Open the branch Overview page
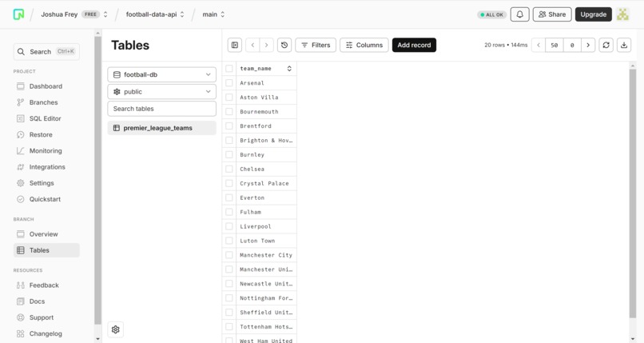This screenshot has height=343, width=644. [46, 234]
